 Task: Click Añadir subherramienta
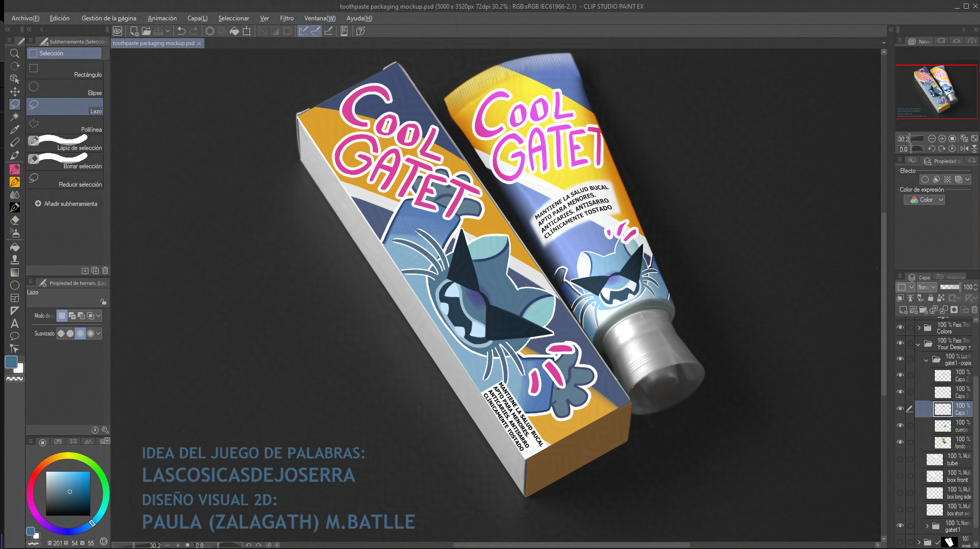pyautogui.click(x=66, y=204)
